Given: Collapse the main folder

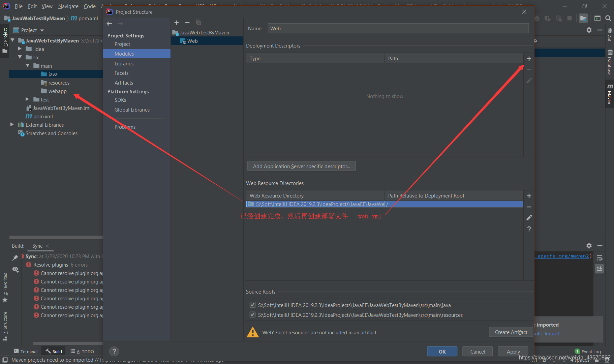Looking at the screenshot, I should tap(28, 66).
